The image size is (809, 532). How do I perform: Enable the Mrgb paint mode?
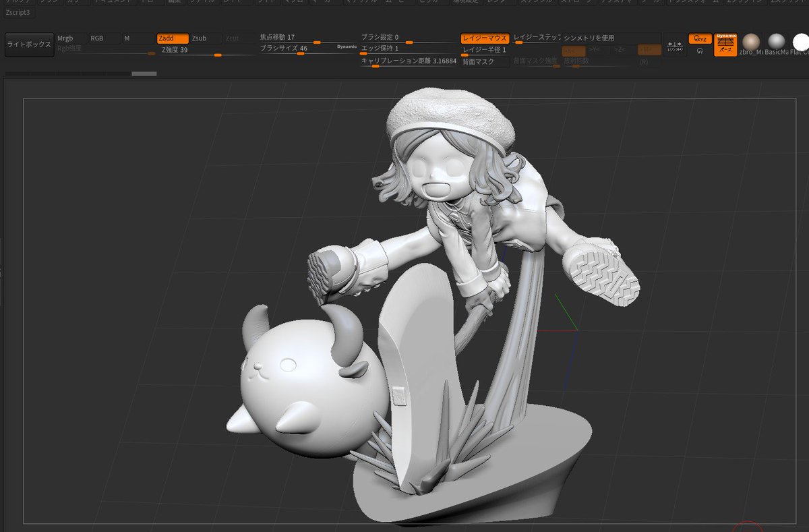point(71,38)
